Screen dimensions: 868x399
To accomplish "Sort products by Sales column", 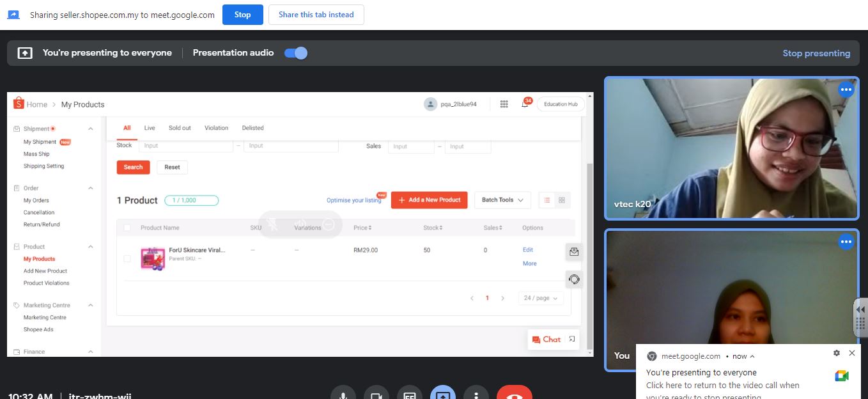I will click(x=493, y=228).
